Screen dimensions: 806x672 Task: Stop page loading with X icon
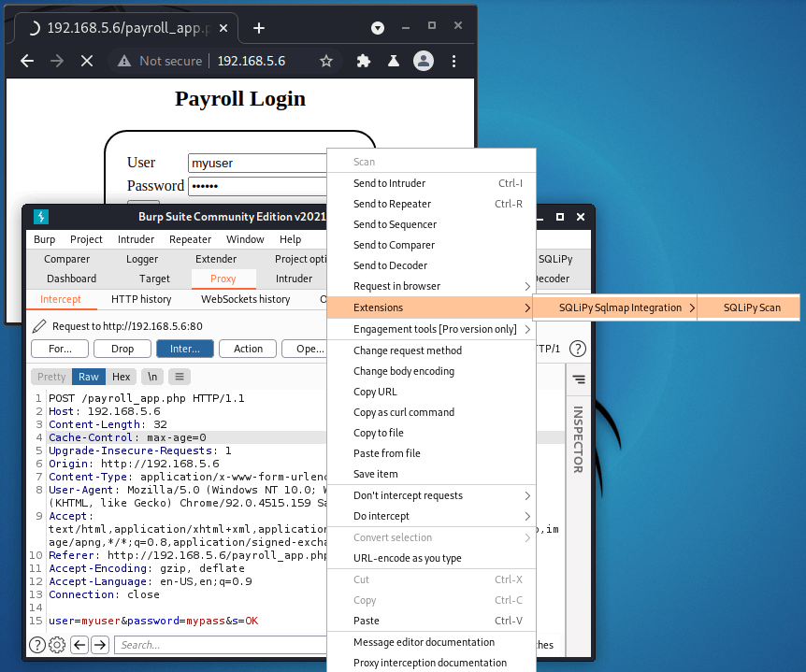coord(87,61)
